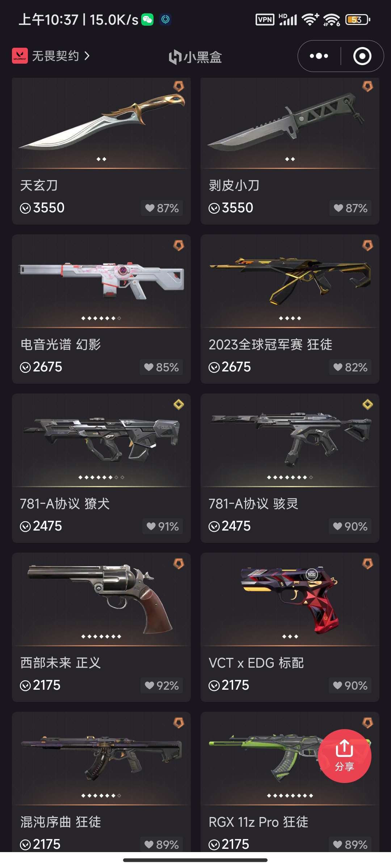The width and height of the screenshot is (391, 868).
Task: Toggle the 91% heart on 781-A协议 獠犬
Action: [163, 526]
